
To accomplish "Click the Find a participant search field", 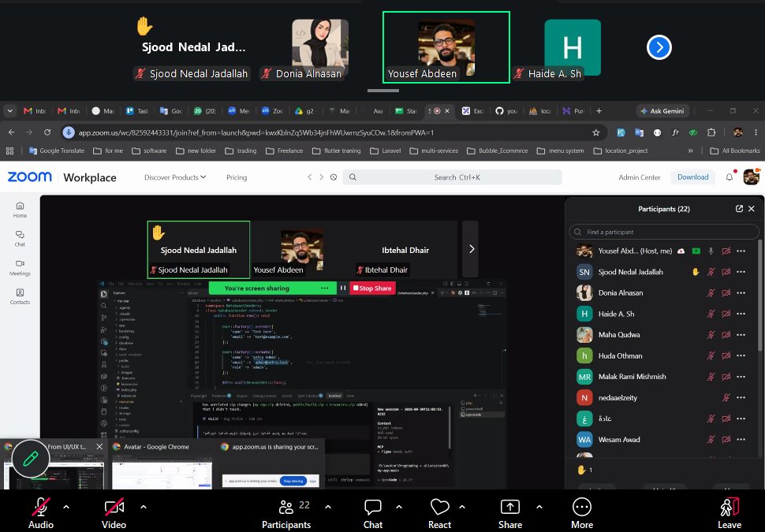I will 663,233.
